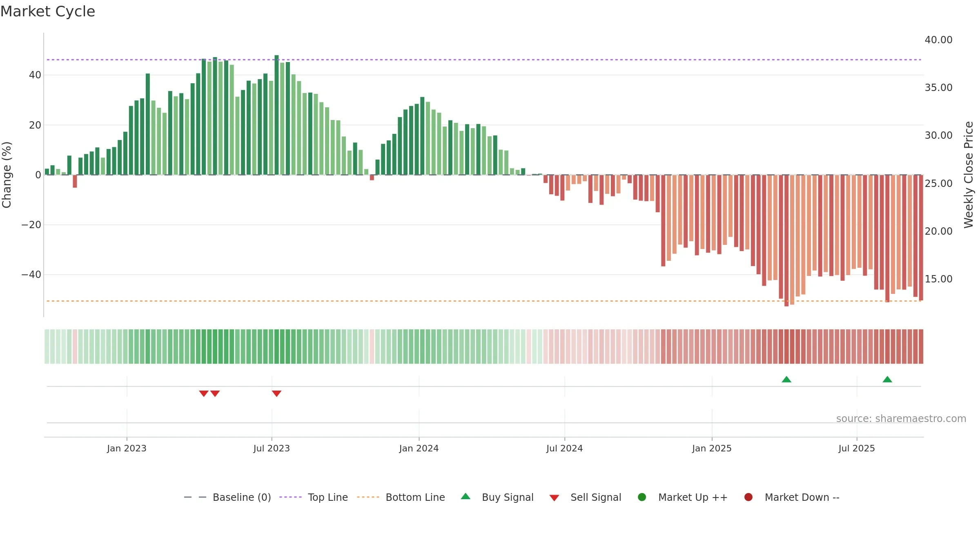Screen dimensions: 980x551
Task: Click the Jan 2025 axis label
Action: [712, 448]
